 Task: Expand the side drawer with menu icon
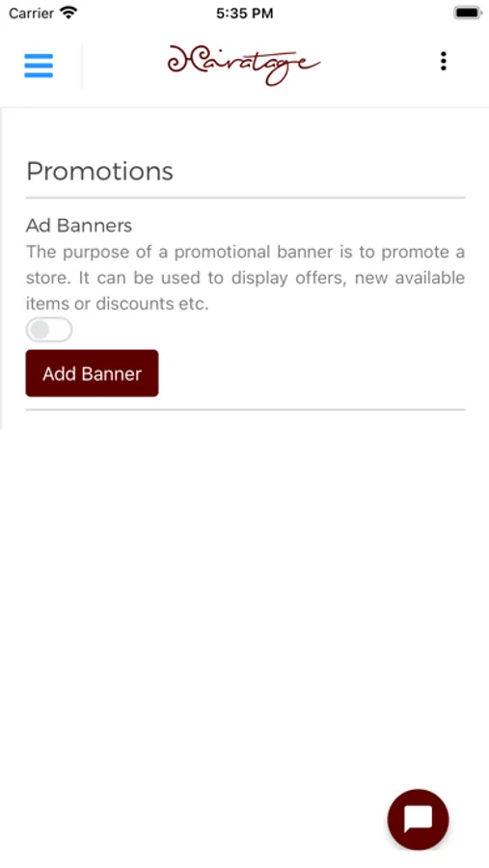tap(39, 66)
